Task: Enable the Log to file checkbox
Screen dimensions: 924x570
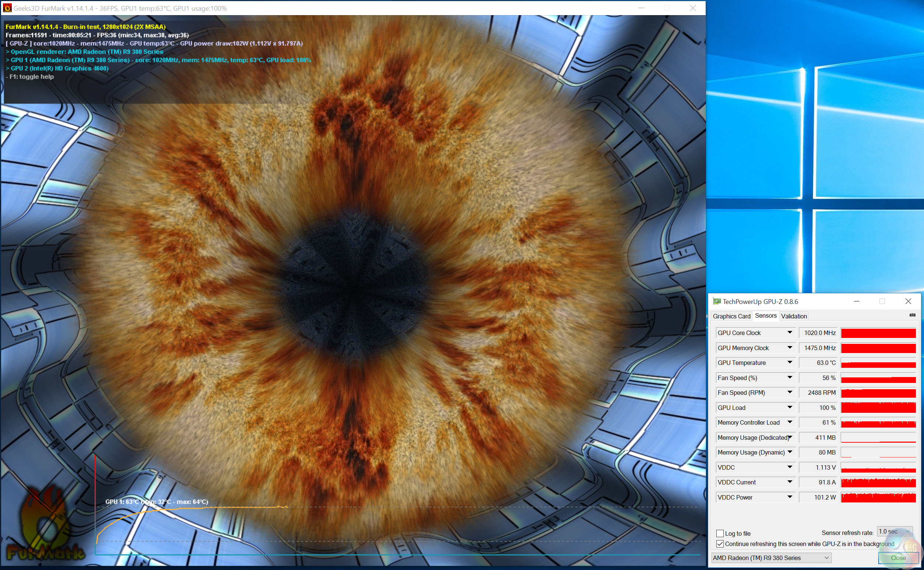Action: point(720,533)
